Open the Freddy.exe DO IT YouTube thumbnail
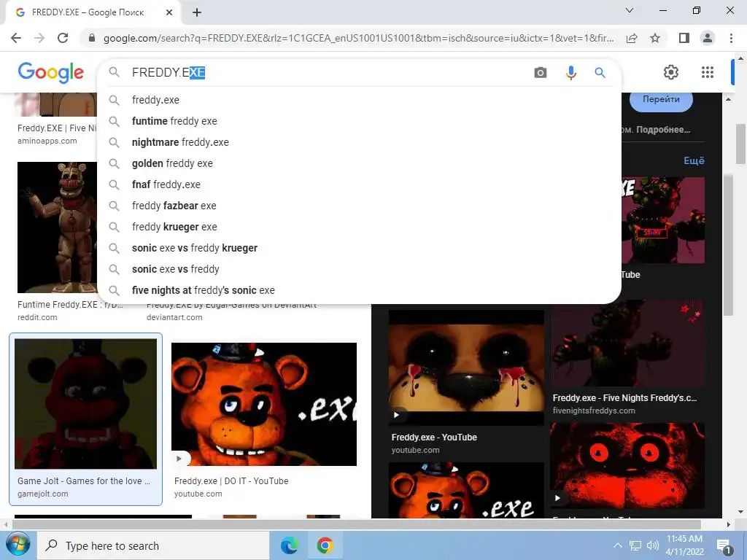 (x=264, y=404)
